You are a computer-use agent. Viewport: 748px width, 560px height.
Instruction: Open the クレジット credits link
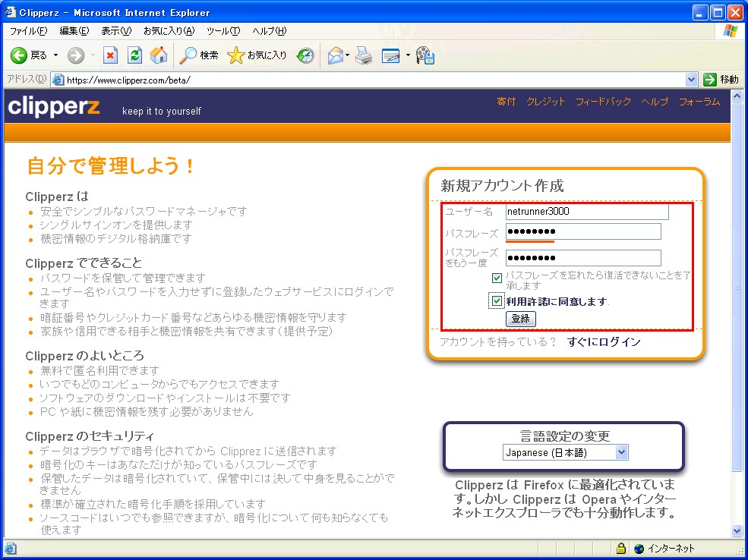[546, 102]
